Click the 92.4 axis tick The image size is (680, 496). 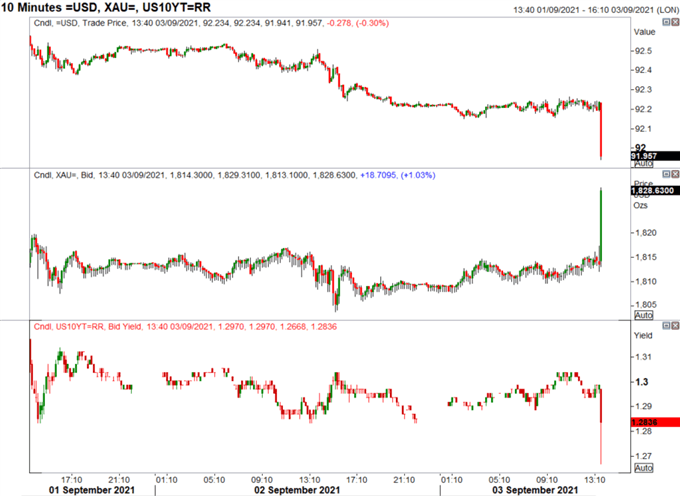point(643,70)
